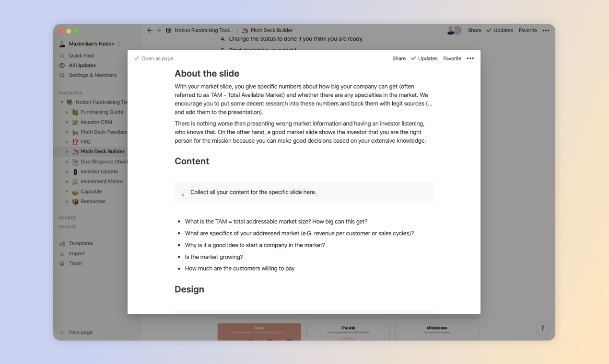Viewport: 609px width, 364px height.
Task: Click the Import download icon
Action: click(62, 253)
